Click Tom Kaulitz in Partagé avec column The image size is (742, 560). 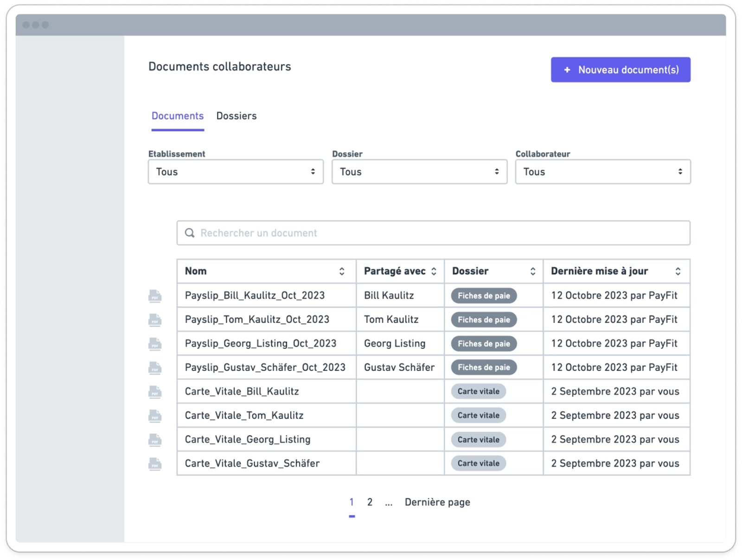pyautogui.click(x=391, y=320)
